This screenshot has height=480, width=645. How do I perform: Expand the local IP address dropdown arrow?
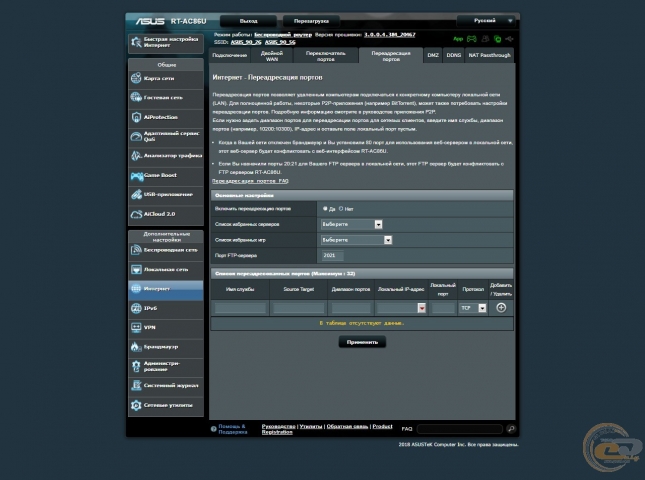(422, 308)
